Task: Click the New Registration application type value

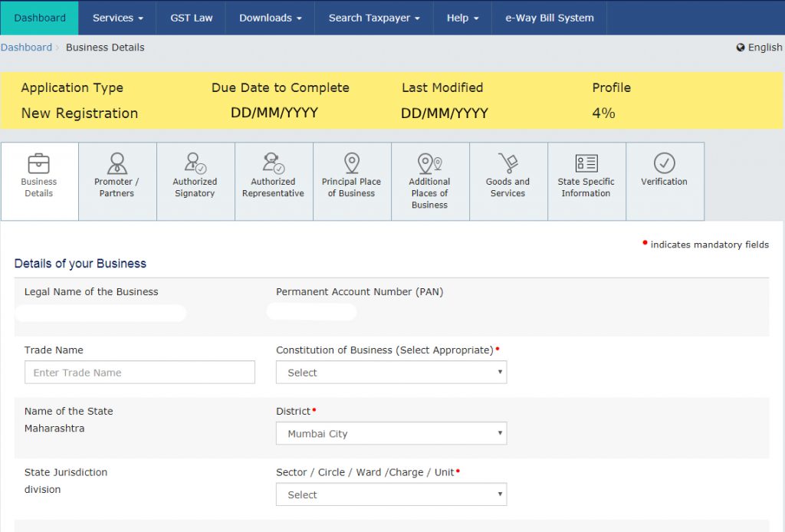Action: tap(80, 113)
